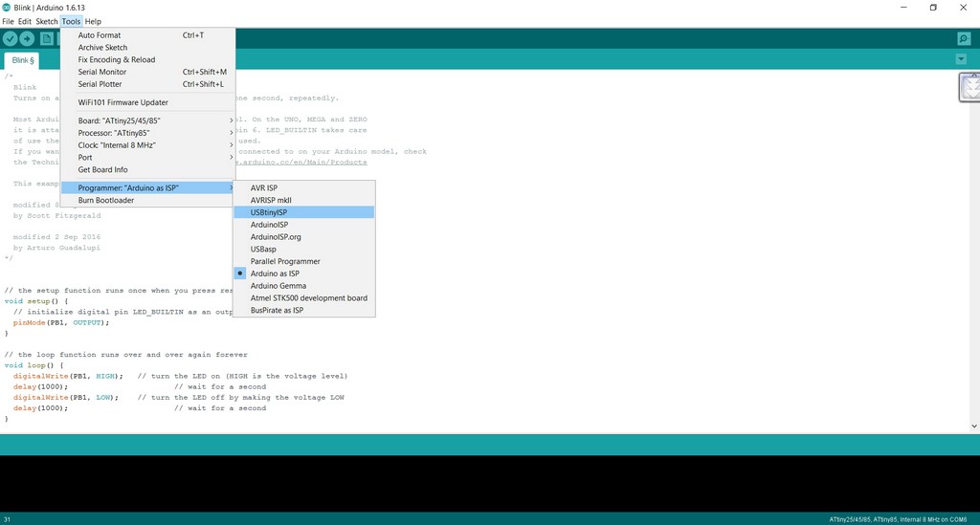Open Serial Monitor from Tools menu

pos(147,72)
